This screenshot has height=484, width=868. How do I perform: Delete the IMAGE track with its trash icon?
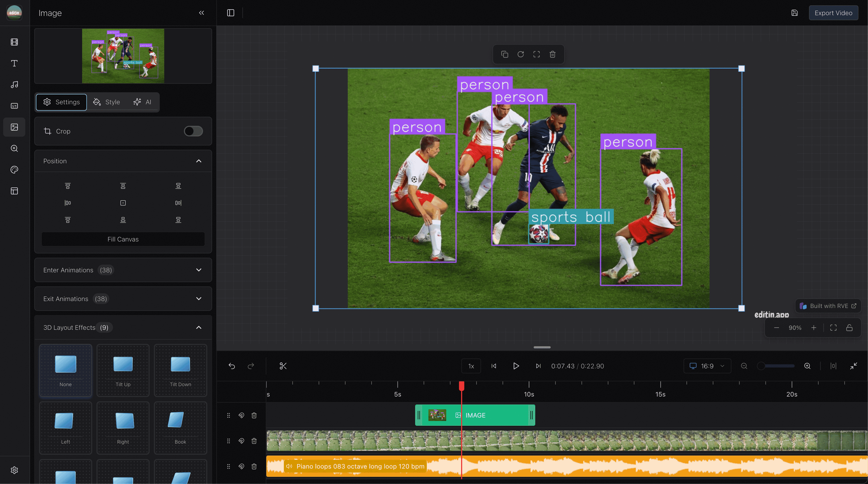click(254, 415)
